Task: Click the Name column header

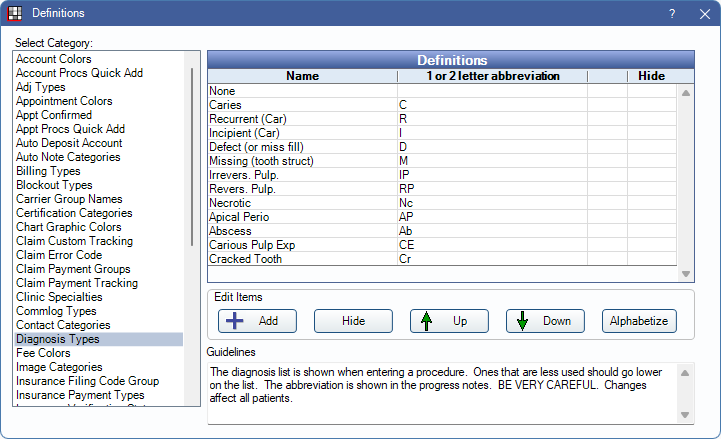Action: pyautogui.click(x=301, y=75)
